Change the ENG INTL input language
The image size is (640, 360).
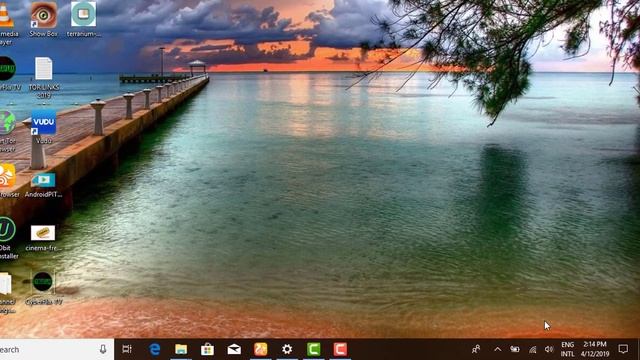[567, 349]
